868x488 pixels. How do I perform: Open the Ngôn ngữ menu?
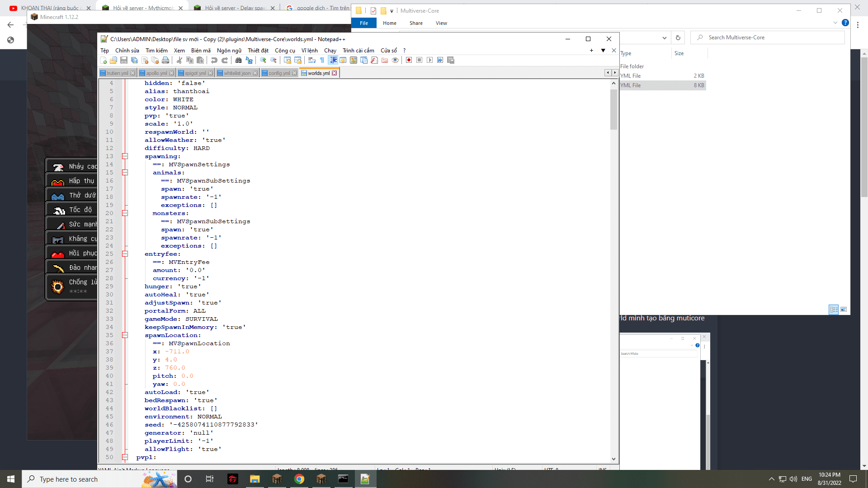(229, 51)
